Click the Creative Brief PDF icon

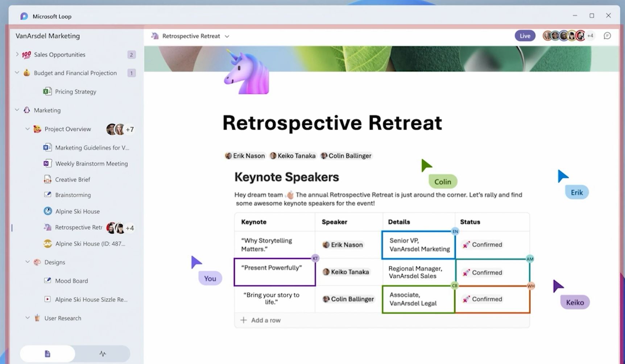pos(47,179)
